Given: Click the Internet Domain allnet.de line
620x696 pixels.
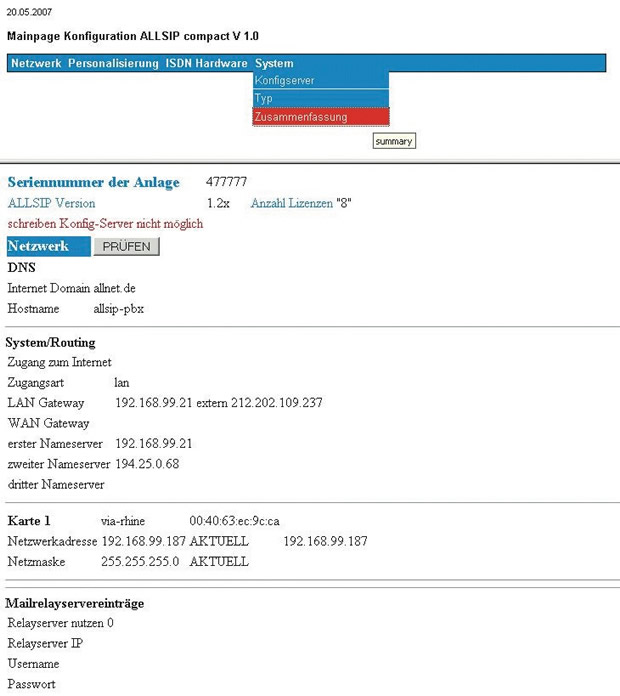Looking at the screenshot, I should point(71,289).
